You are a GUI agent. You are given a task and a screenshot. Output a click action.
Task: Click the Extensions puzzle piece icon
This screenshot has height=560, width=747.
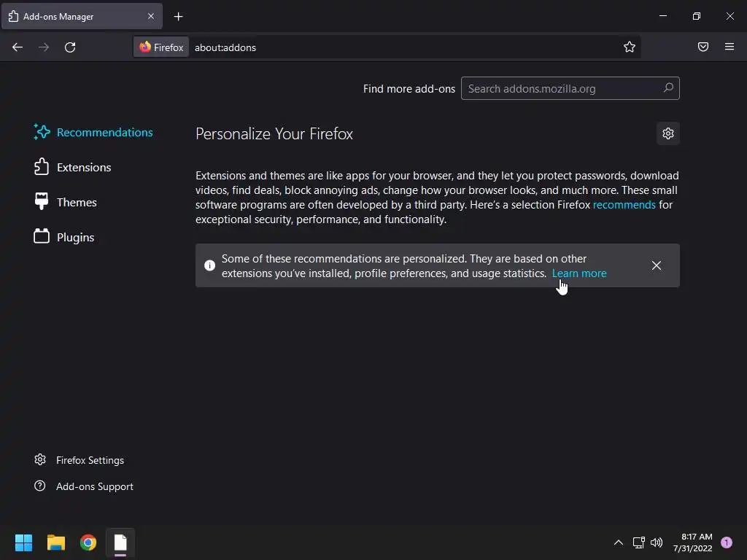pyautogui.click(x=42, y=167)
